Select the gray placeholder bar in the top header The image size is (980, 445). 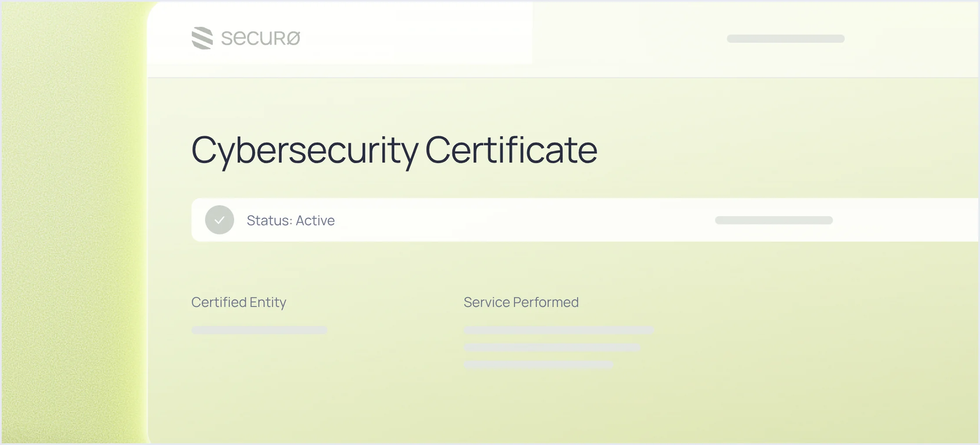(x=786, y=39)
